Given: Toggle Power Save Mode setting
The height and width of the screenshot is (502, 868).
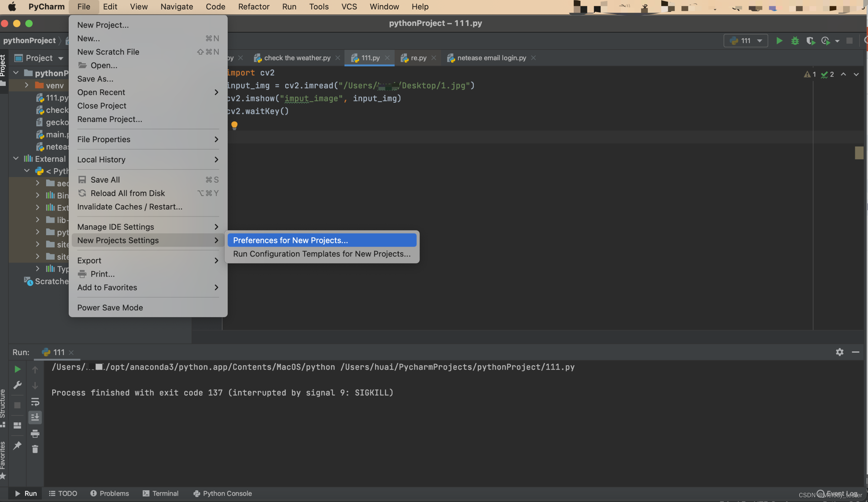Looking at the screenshot, I should pos(110,308).
